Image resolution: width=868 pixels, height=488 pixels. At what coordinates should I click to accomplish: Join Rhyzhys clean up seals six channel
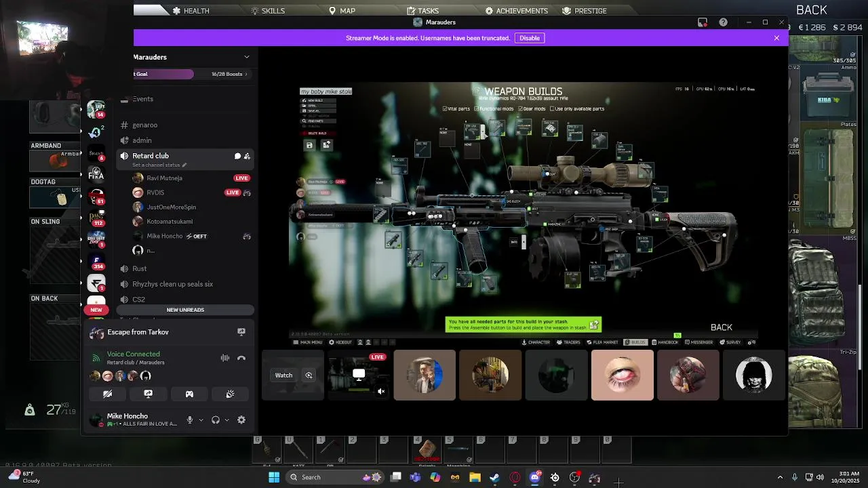coord(185,284)
